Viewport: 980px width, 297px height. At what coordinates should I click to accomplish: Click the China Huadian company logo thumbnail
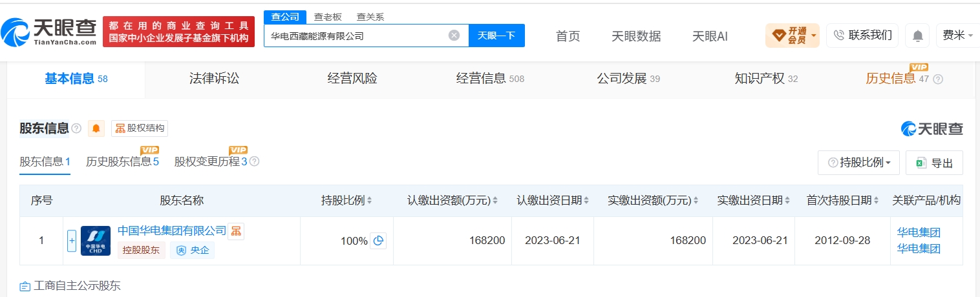click(x=96, y=241)
